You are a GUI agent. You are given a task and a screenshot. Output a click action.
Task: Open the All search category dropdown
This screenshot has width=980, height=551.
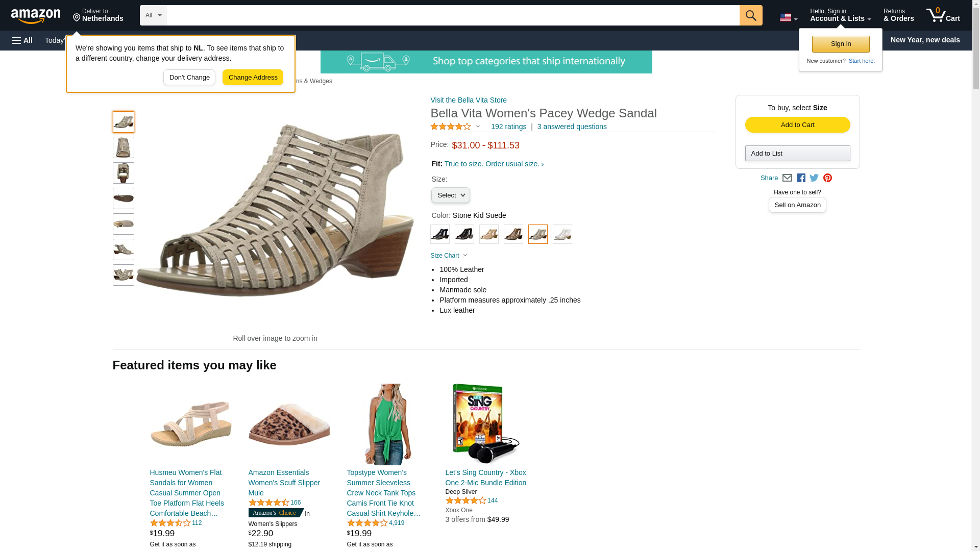(153, 15)
